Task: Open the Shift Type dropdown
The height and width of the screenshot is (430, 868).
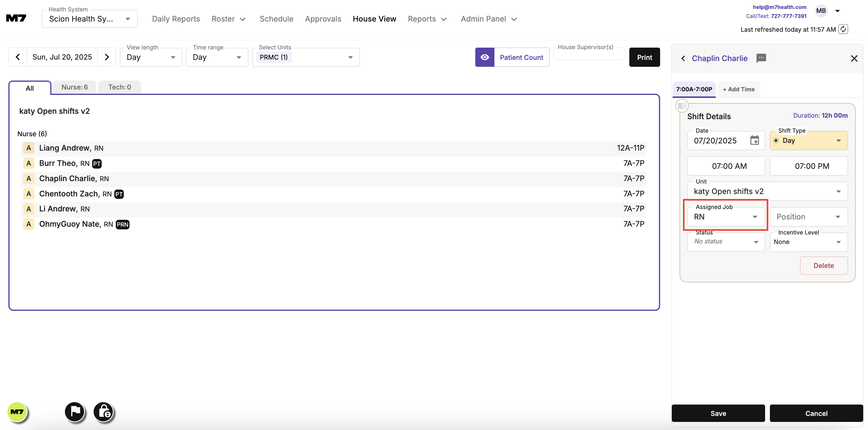Action: coord(808,140)
